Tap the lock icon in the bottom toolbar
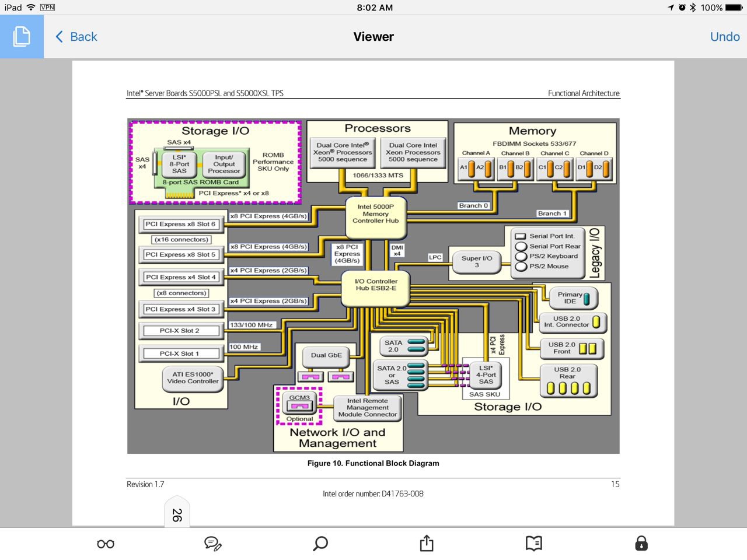747x560 pixels. [x=641, y=543]
